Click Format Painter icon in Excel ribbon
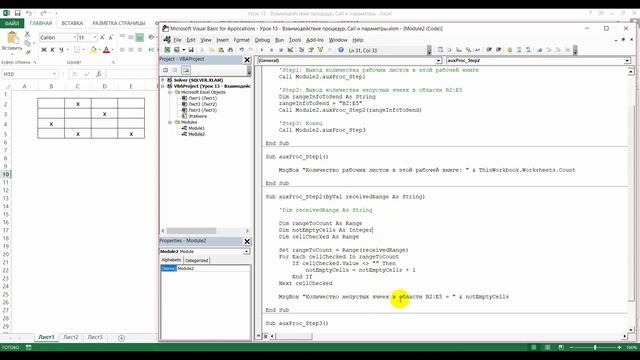Viewport: 640px width, 360px height. (27, 52)
